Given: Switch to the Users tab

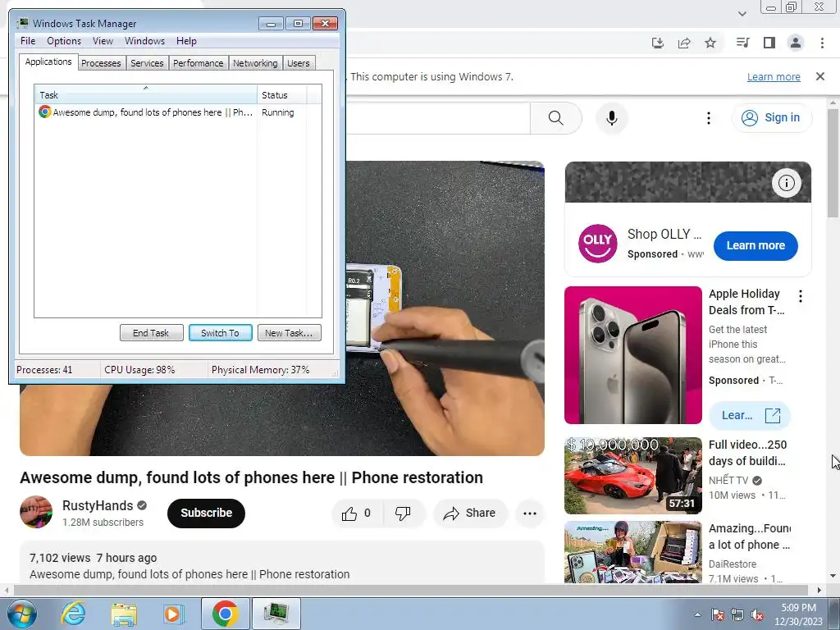Looking at the screenshot, I should (x=299, y=63).
